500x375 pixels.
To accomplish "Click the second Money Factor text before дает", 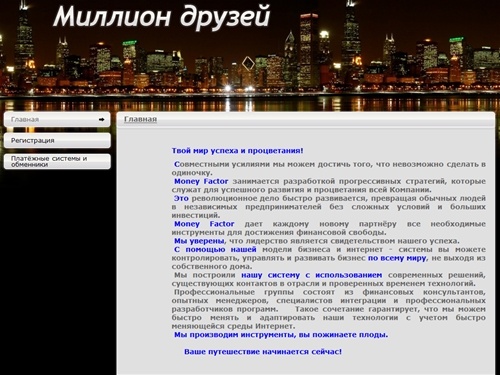I will coord(204,224).
